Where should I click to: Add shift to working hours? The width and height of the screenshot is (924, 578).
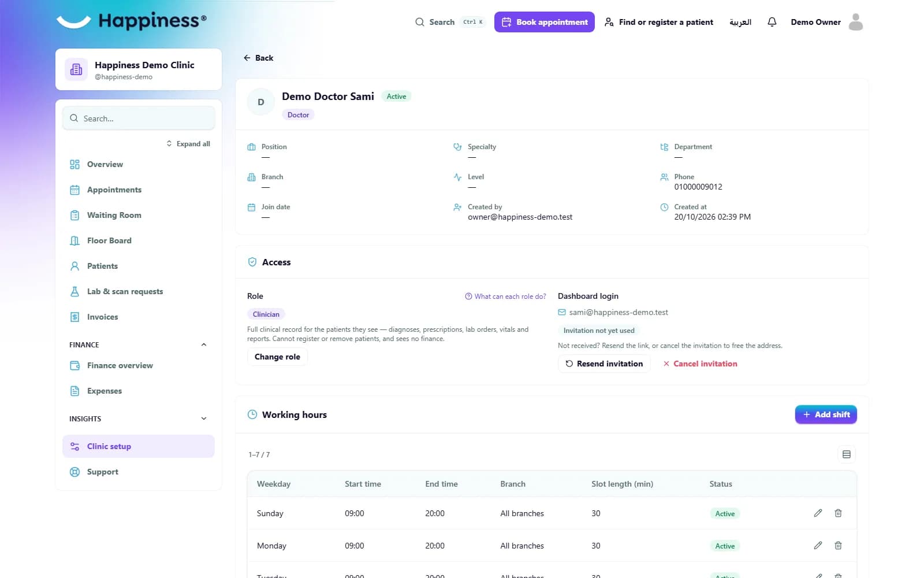pos(826,414)
